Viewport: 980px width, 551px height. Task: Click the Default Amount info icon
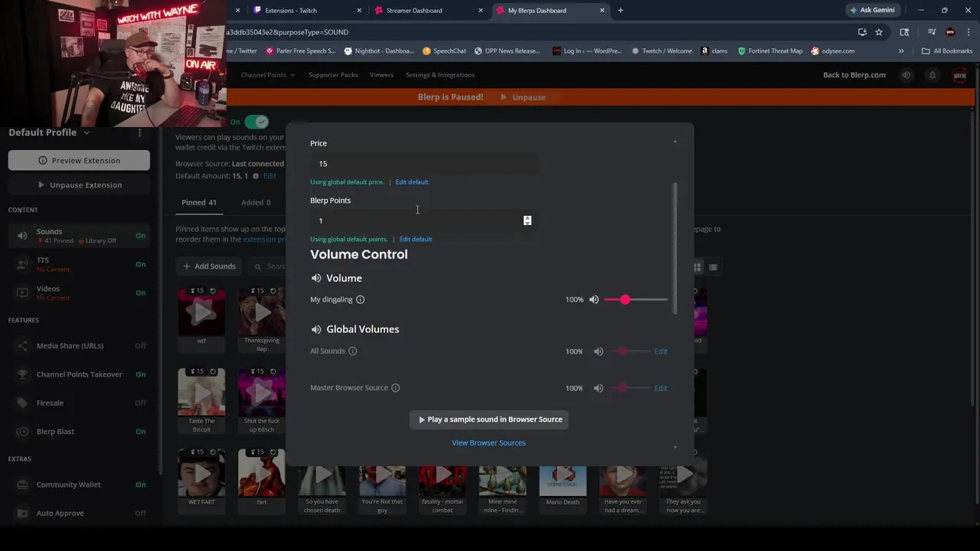[x=256, y=176]
